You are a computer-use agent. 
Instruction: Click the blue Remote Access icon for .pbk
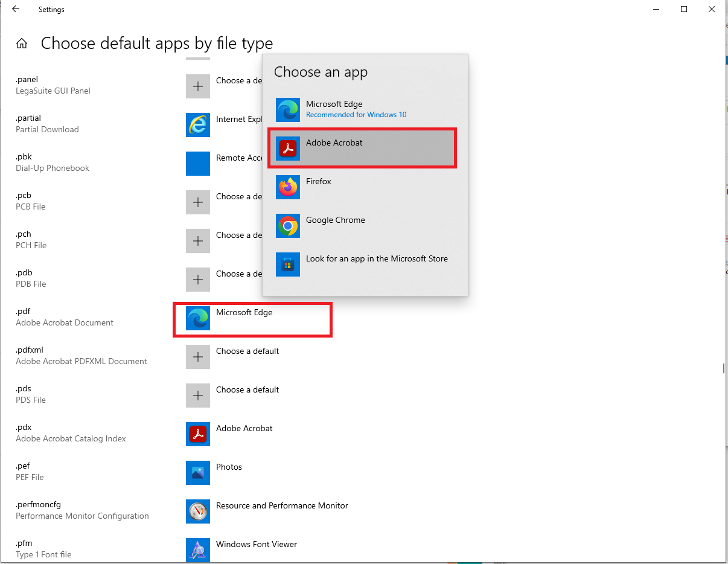point(198,164)
